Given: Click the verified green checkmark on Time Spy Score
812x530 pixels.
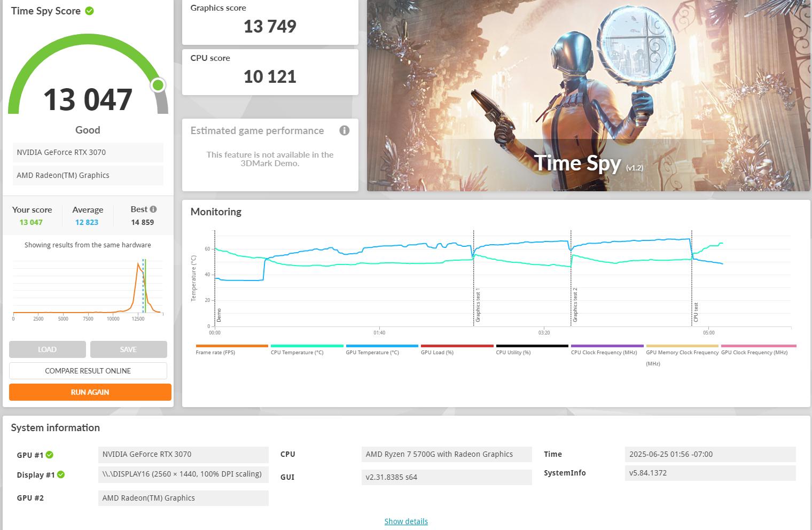Looking at the screenshot, I should pyautogui.click(x=89, y=11).
